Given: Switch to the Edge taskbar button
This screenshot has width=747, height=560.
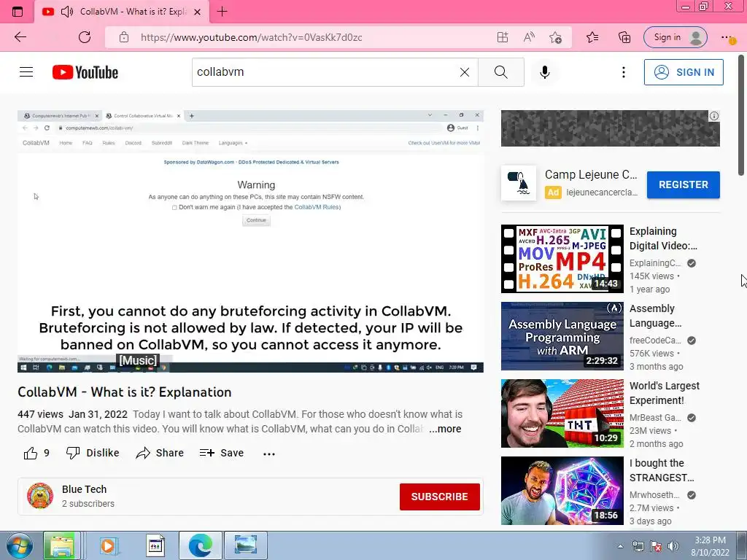Looking at the screenshot, I should coord(200,545).
